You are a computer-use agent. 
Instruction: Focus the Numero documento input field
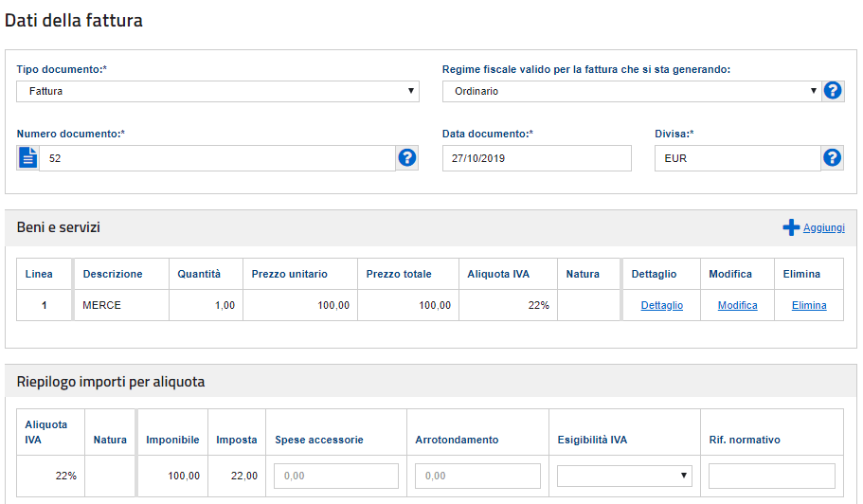217,158
